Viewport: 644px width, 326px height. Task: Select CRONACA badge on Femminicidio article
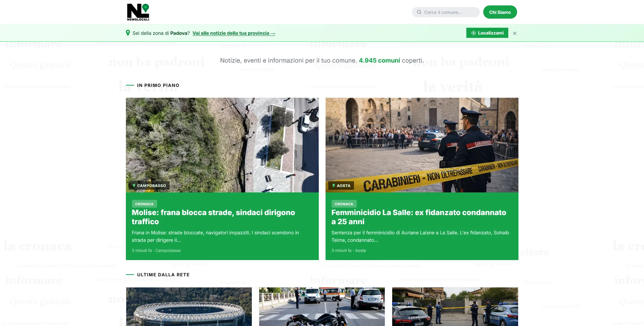(344, 204)
